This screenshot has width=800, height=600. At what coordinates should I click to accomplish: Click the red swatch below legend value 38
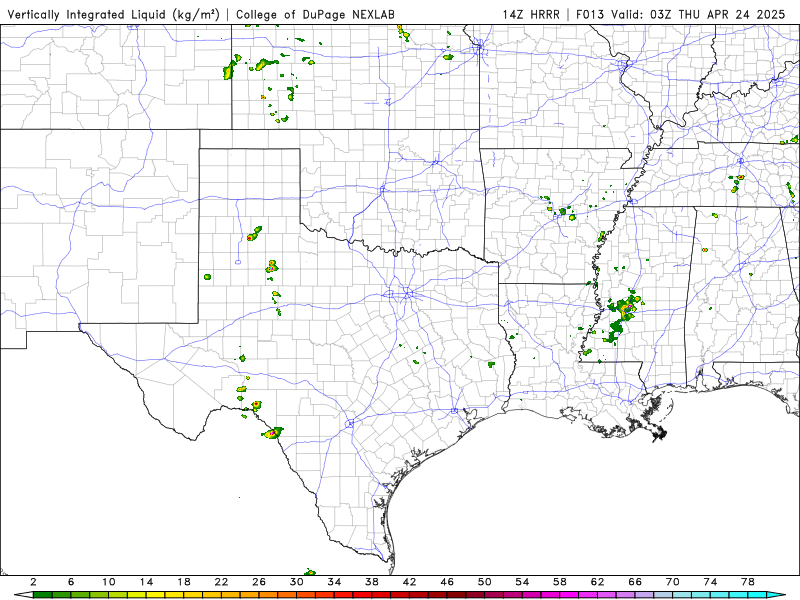381,595
